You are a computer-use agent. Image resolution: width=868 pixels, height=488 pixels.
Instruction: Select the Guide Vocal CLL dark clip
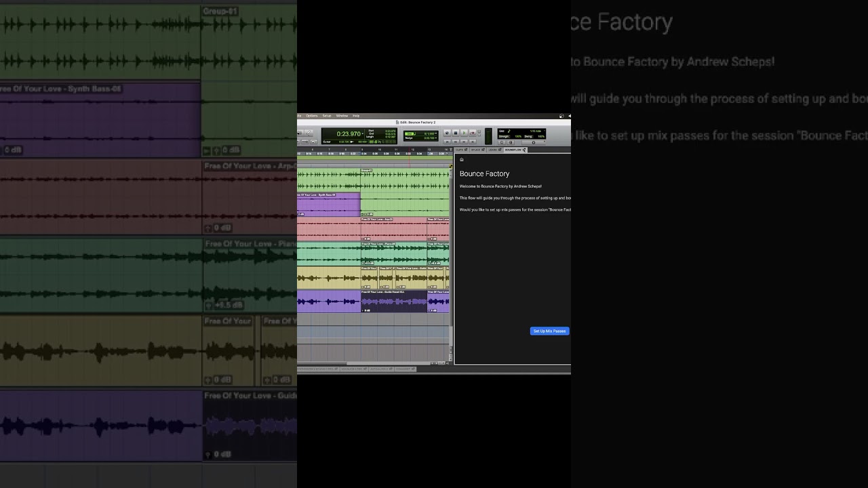click(x=394, y=301)
